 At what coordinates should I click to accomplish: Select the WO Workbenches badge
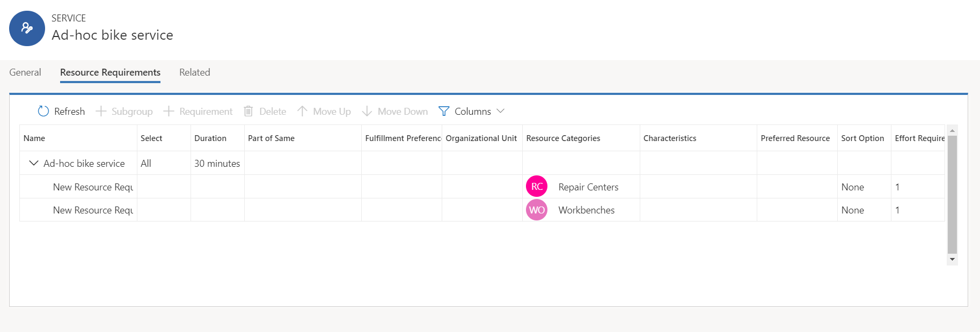(x=537, y=210)
